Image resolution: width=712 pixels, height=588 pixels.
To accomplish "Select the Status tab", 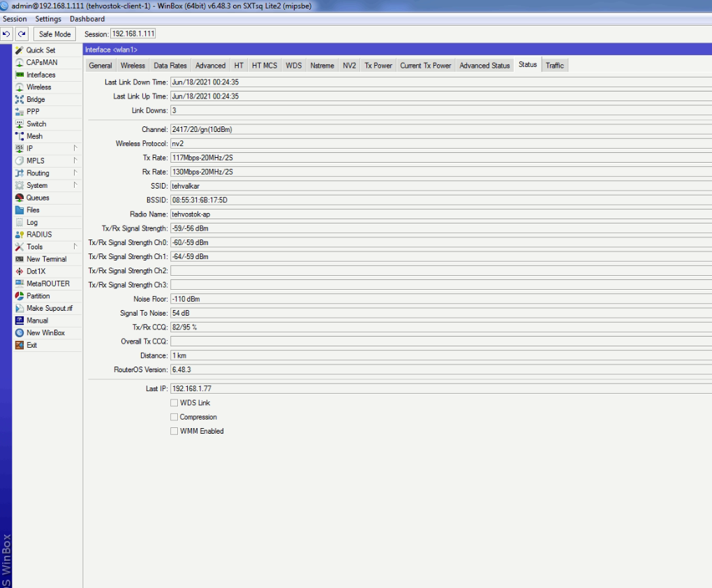I will pos(528,64).
